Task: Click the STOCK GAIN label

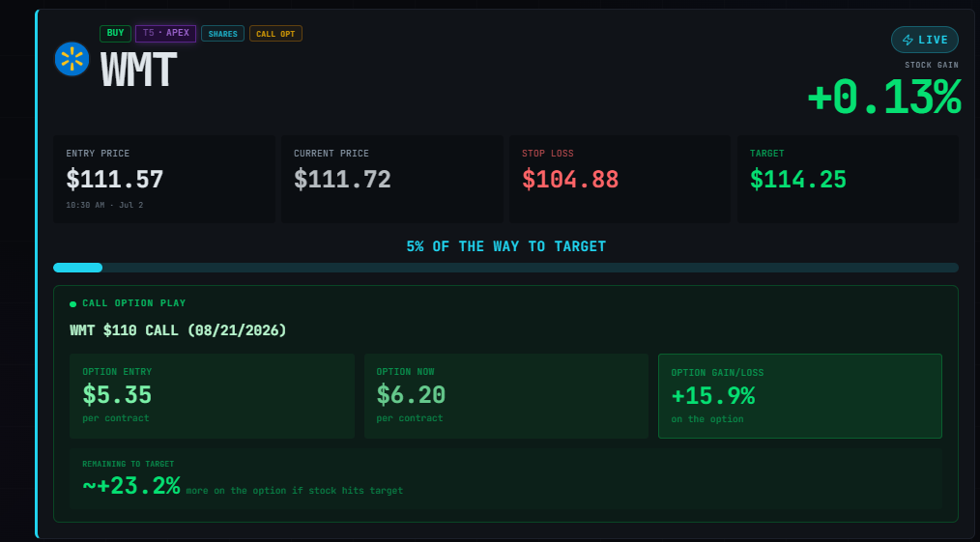Action: pyautogui.click(x=932, y=65)
